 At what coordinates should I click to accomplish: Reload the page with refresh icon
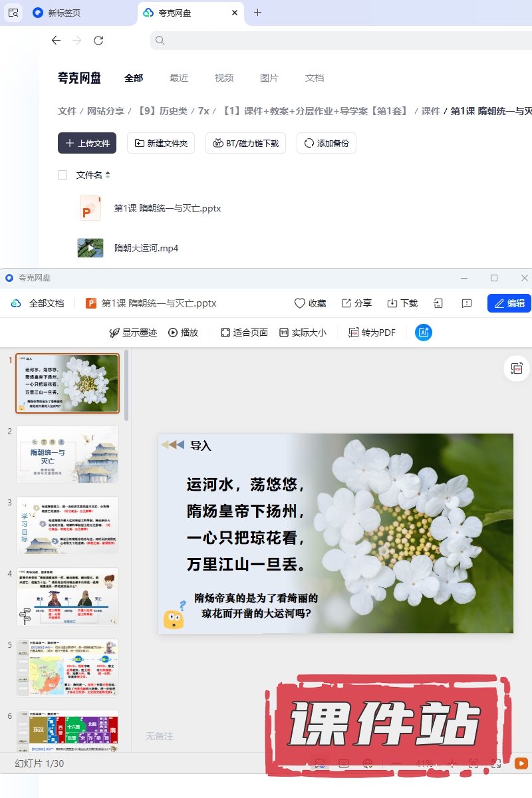coord(98,41)
